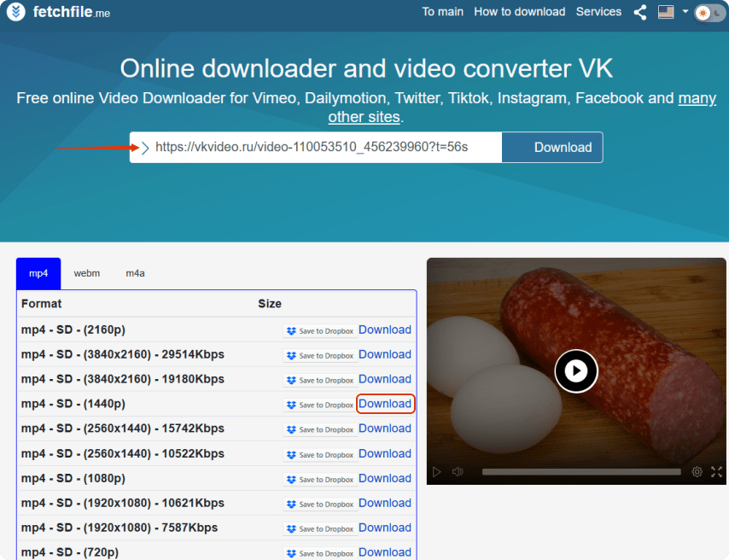Open video player settings gear

697,472
